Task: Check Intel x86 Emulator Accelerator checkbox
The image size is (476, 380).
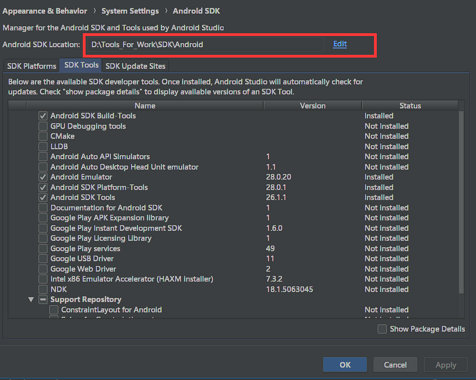Action: coord(43,279)
